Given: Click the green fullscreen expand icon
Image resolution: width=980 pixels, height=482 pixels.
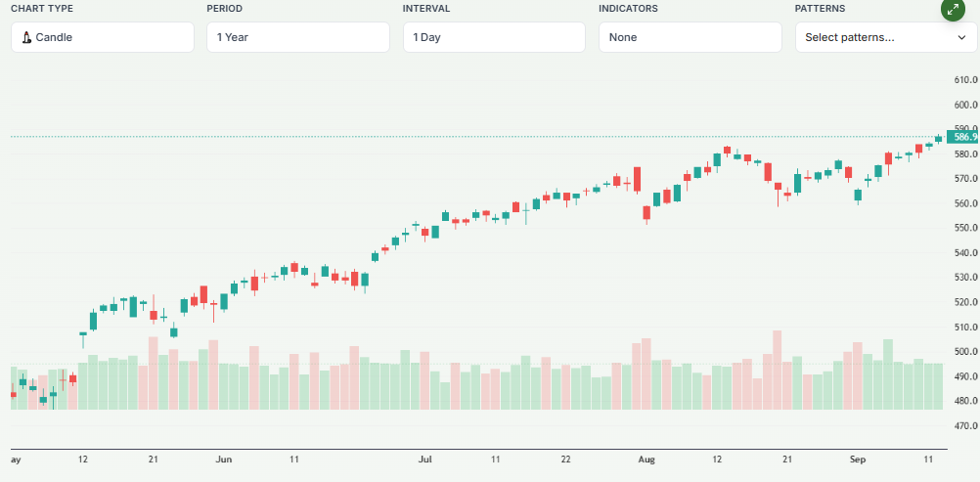Looking at the screenshot, I should 953,10.
